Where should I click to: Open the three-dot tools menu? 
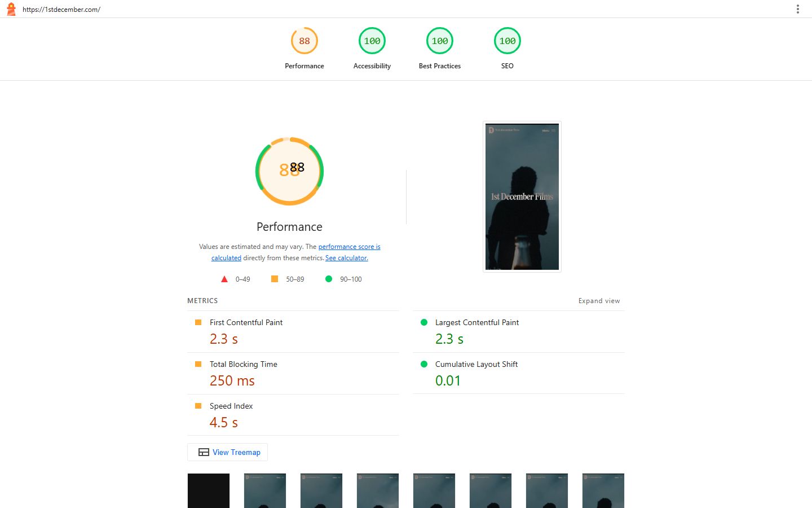[x=797, y=9]
